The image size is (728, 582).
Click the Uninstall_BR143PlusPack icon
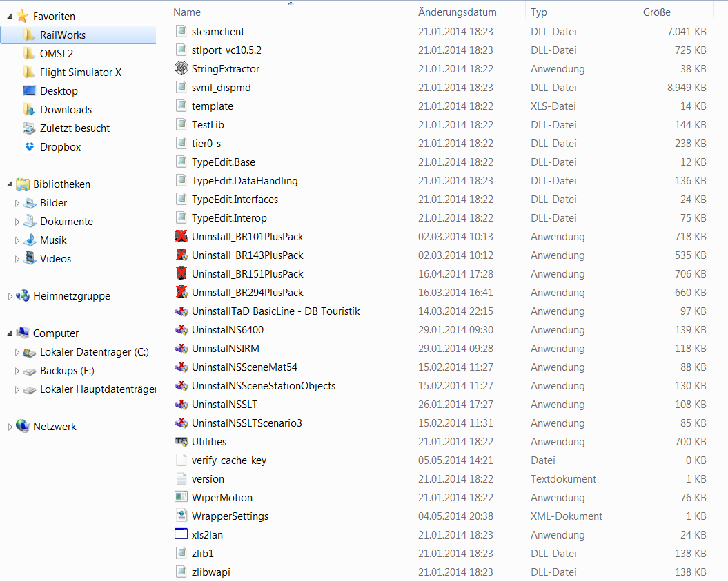[181, 255]
